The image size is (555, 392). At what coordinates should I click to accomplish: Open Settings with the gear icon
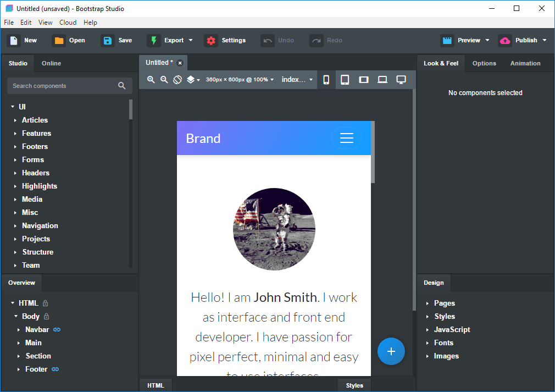211,40
